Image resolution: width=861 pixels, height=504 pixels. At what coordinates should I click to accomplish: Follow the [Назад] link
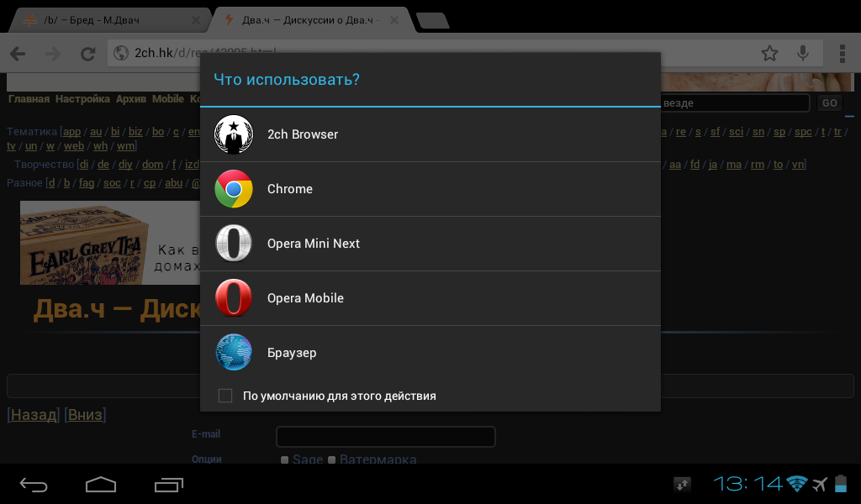[34, 415]
